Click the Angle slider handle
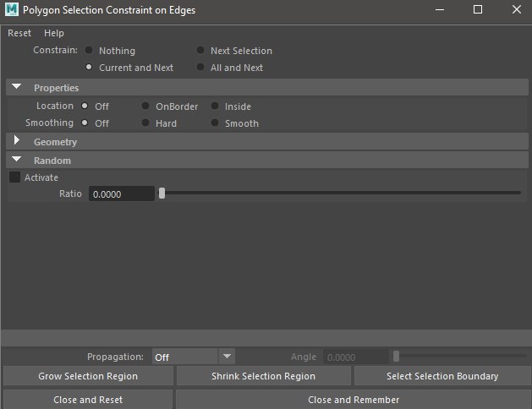 396,356
